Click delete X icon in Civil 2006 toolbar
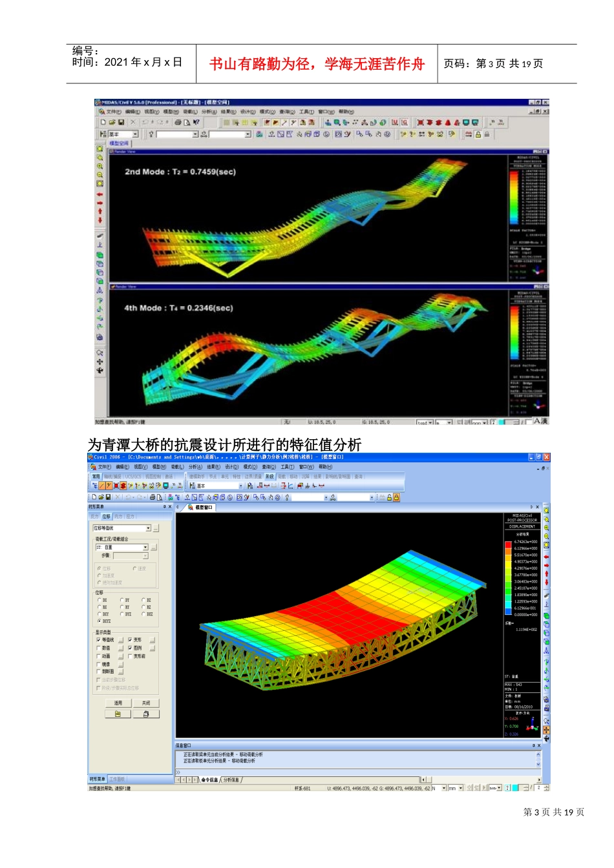614x868 pixels. point(118,497)
